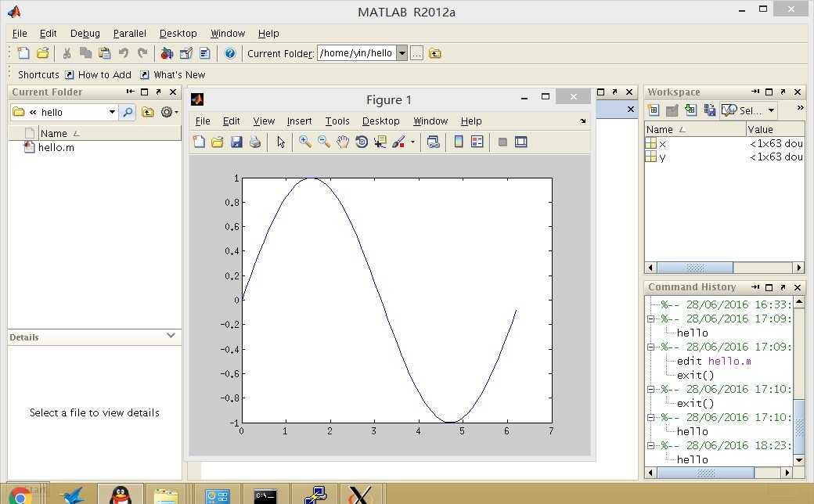Image resolution: width=814 pixels, height=504 pixels.
Task: Click Copy icon in MATLAB toolbar
Action: [85, 53]
